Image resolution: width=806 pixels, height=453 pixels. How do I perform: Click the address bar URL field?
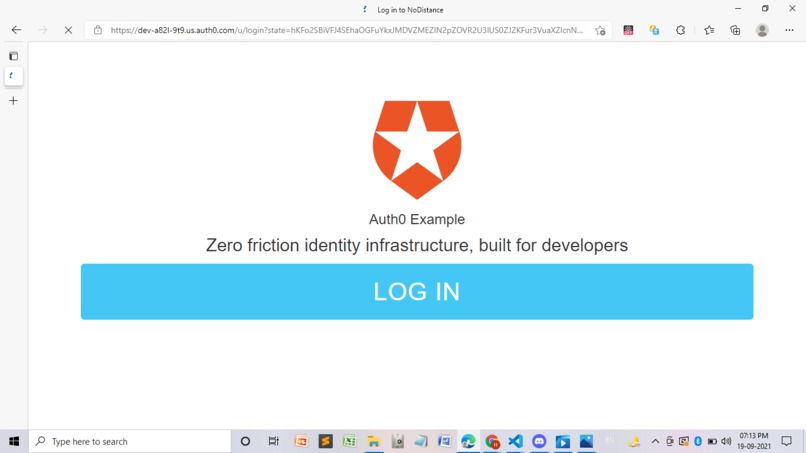coord(347,30)
